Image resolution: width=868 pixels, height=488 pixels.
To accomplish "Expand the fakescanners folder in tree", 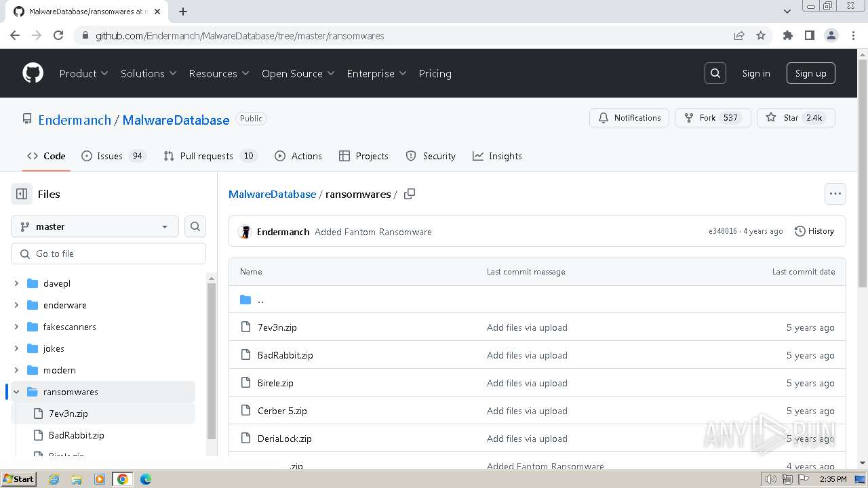I will point(16,327).
